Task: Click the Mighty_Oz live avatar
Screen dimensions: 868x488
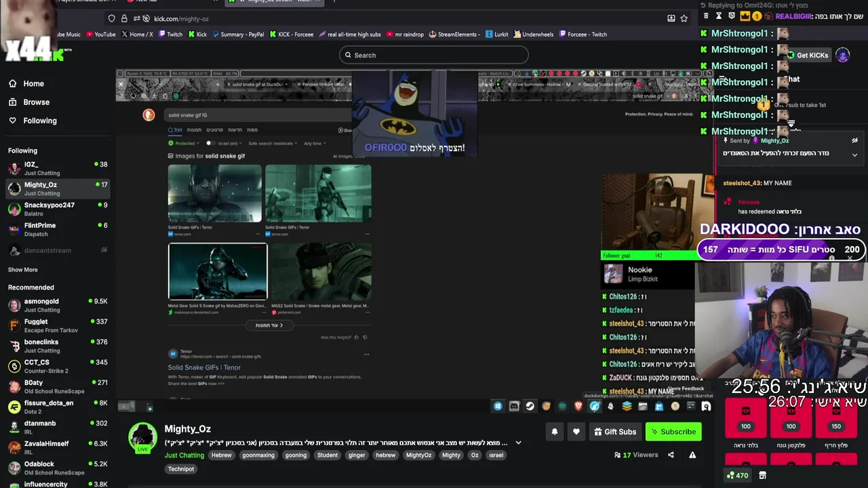Action: point(143,438)
